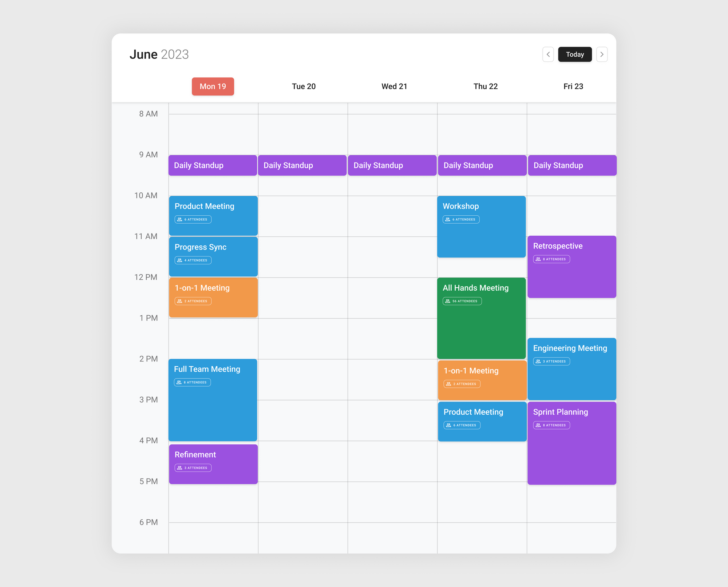Select Mon 19 day column header
The height and width of the screenshot is (587, 728).
212,86
